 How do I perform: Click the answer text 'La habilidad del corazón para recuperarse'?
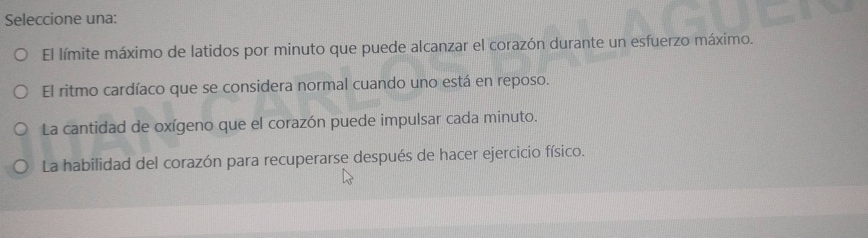point(197,163)
